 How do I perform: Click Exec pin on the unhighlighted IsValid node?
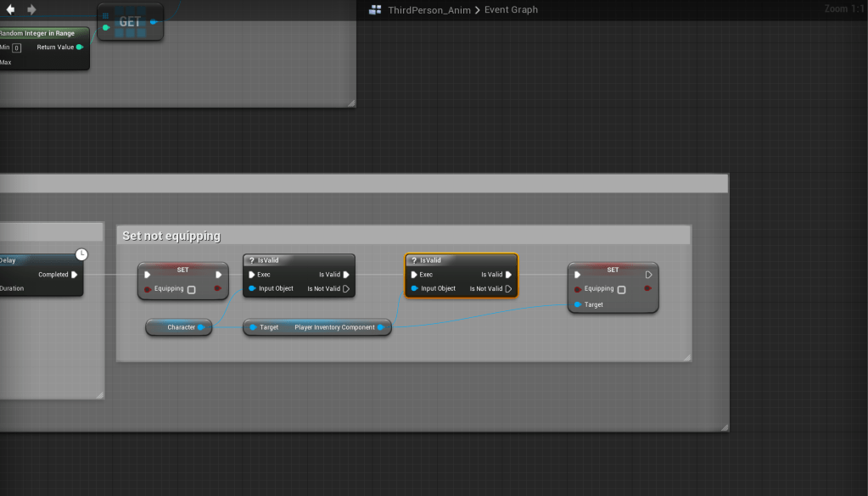pos(252,274)
